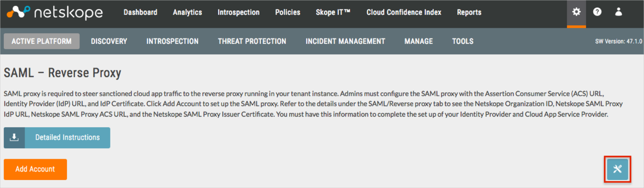
Task: Click the help question mark icon
Action: click(597, 13)
